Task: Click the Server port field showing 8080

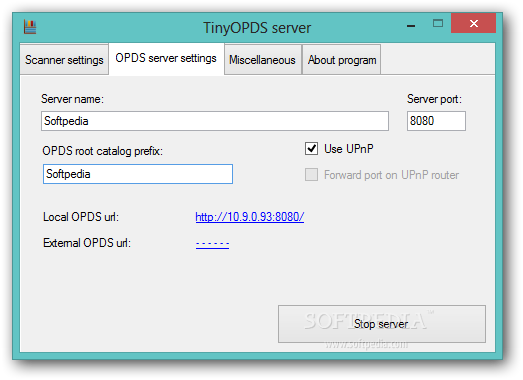Action: 436,121
